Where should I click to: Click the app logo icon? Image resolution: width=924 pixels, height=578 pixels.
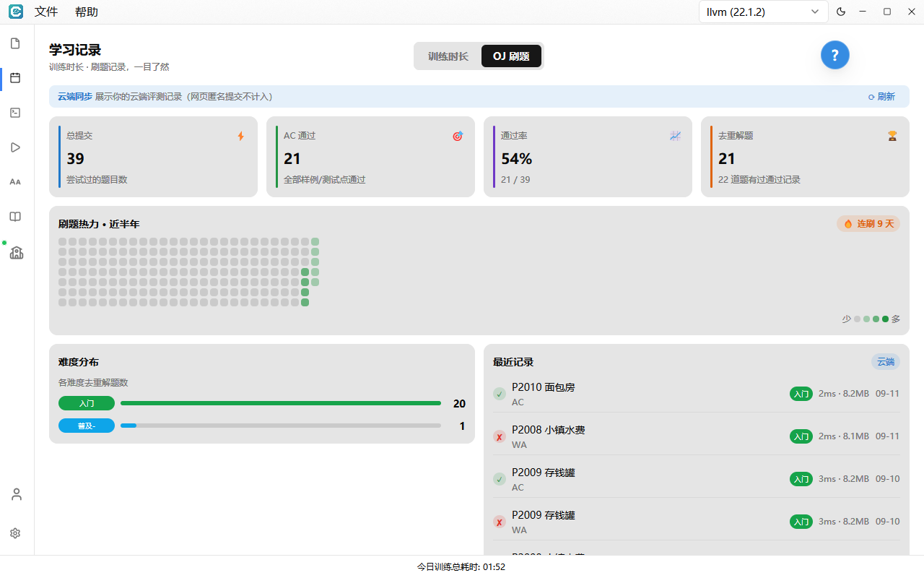tap(16, 12)
